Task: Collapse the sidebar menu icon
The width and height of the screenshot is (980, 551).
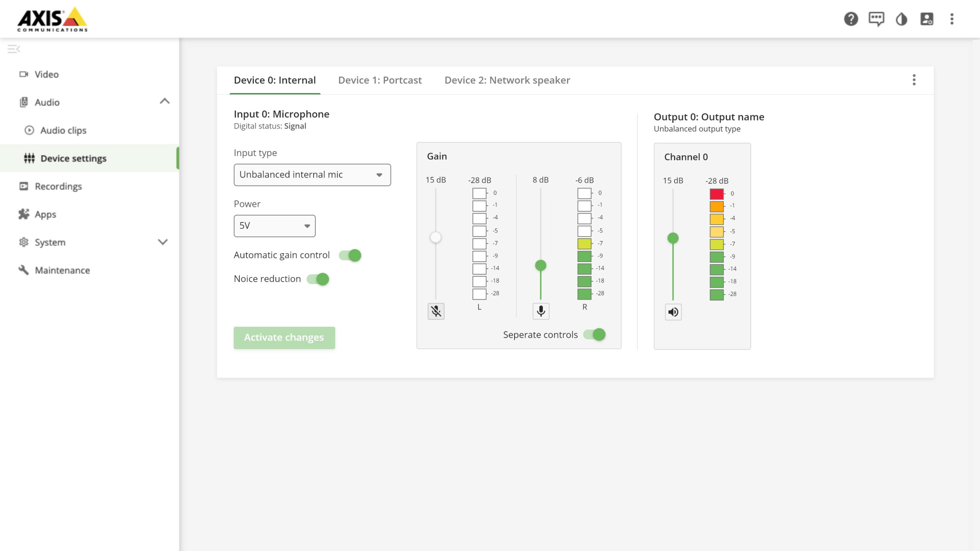Action: [x=13, y=49]
